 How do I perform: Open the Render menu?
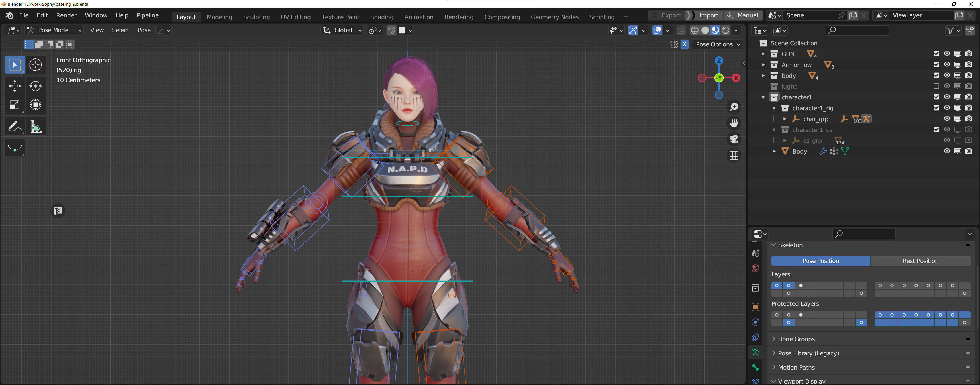point(66,16)
